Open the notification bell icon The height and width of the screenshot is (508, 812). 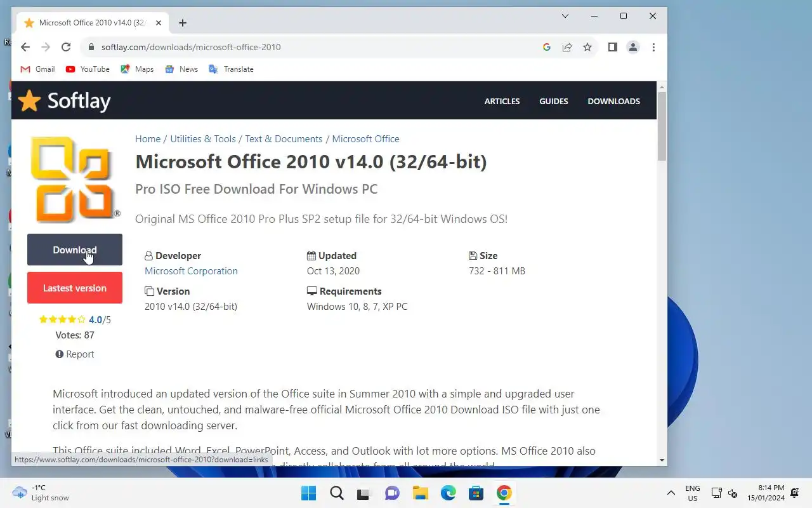[795, 493]
